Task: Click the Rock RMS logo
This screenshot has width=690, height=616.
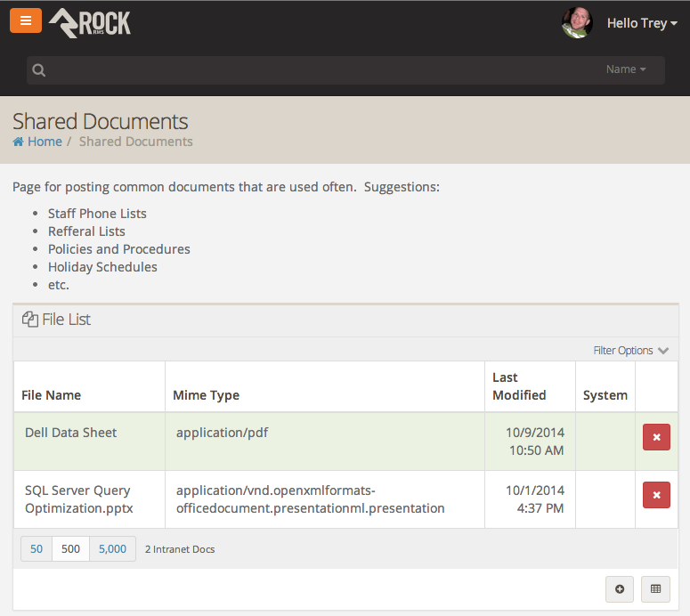Action: [x=90, y=22]
